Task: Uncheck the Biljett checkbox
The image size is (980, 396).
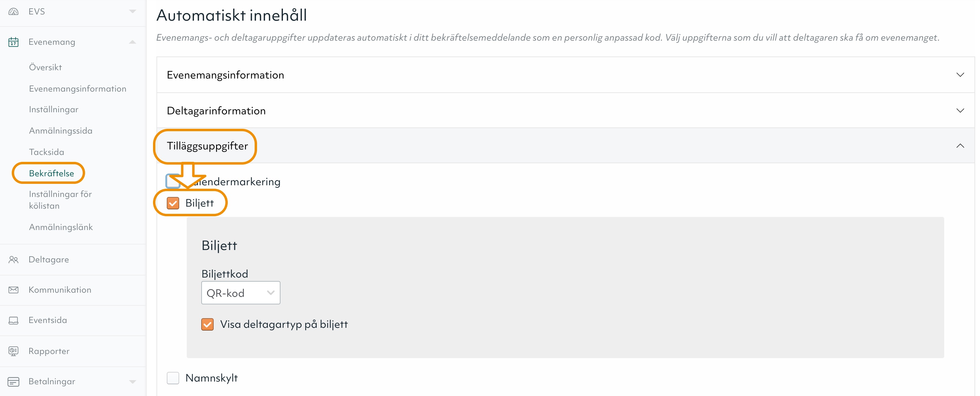Action: [173, 203]
